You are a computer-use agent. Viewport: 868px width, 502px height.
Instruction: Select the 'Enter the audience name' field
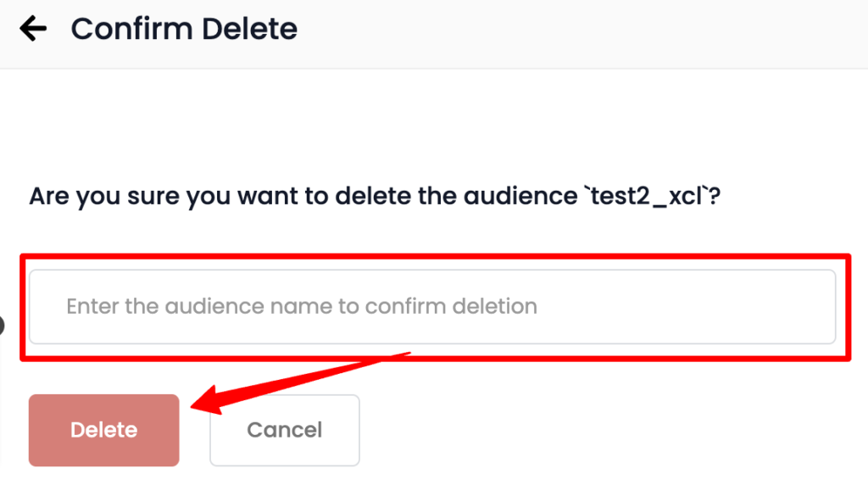pyautogui.click(x=432, y=306)
